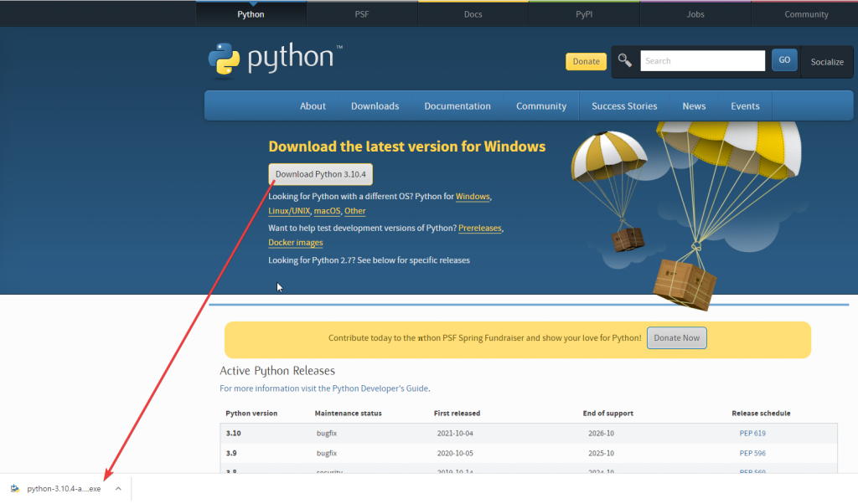This screenshot has height=504, width=858.
Task: Click the yellow Donate button
Action: 586,61
